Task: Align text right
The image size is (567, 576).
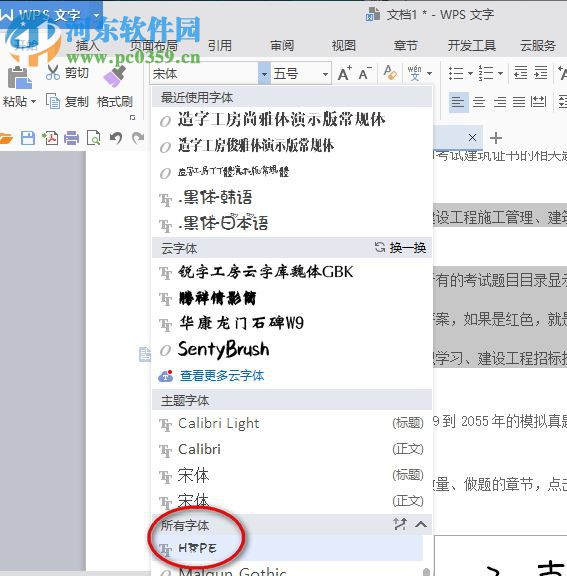Action: click(x=499, y=102)
